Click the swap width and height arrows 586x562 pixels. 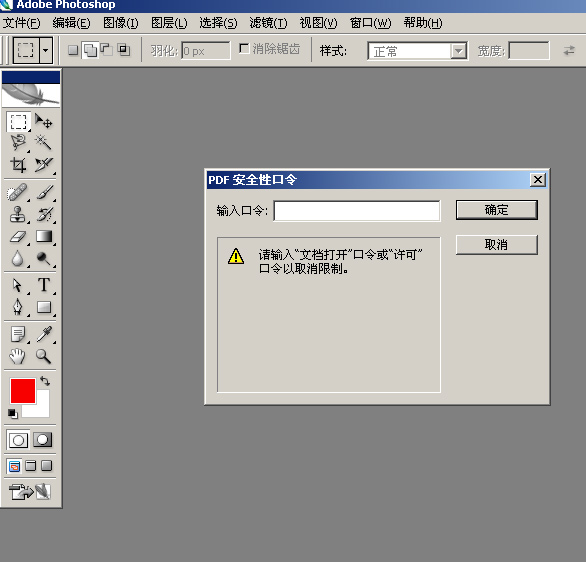coord(569,50)
